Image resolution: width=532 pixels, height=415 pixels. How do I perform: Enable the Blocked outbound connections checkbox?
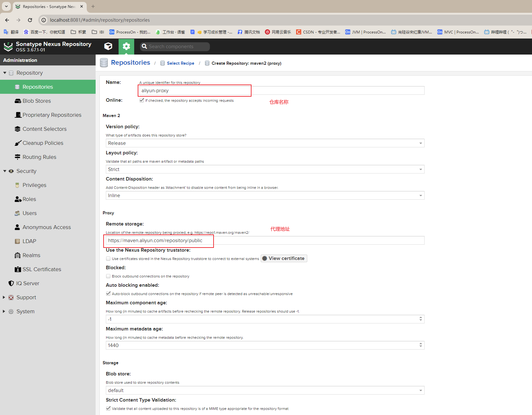(x=108, y=276)
